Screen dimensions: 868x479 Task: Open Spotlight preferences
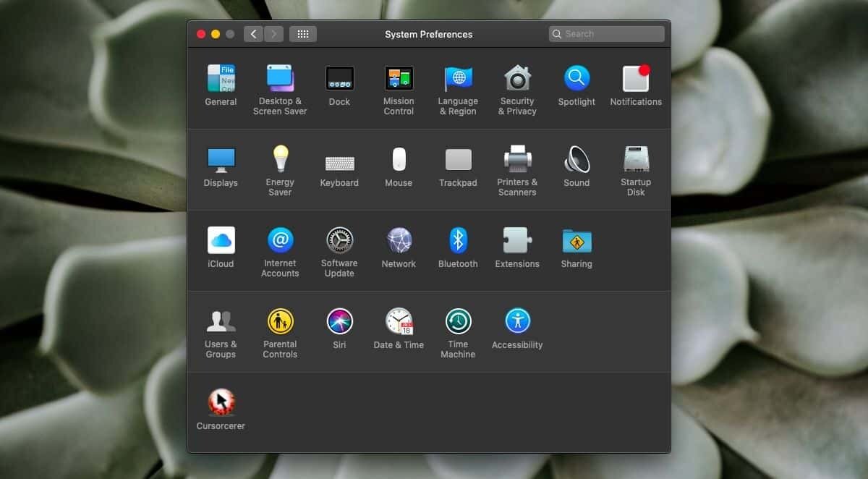(x=576, y=78)
